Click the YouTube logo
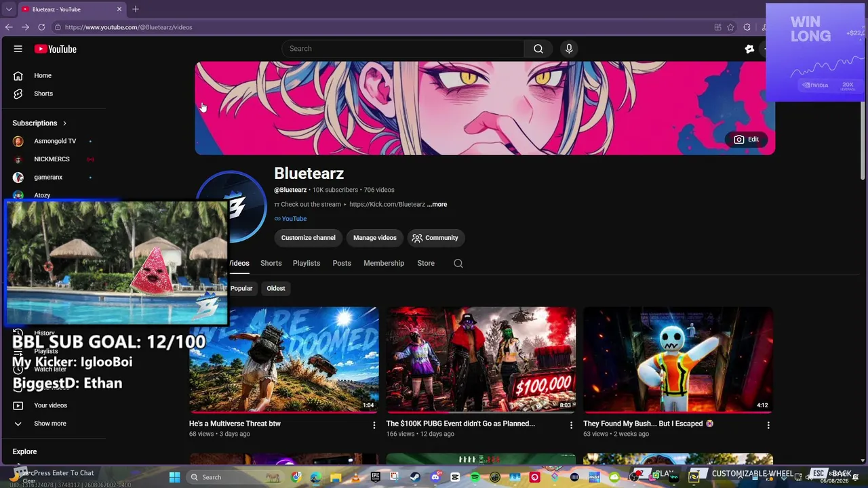The height and width of the screenshot is (488, 868). (x=56, y=49)
